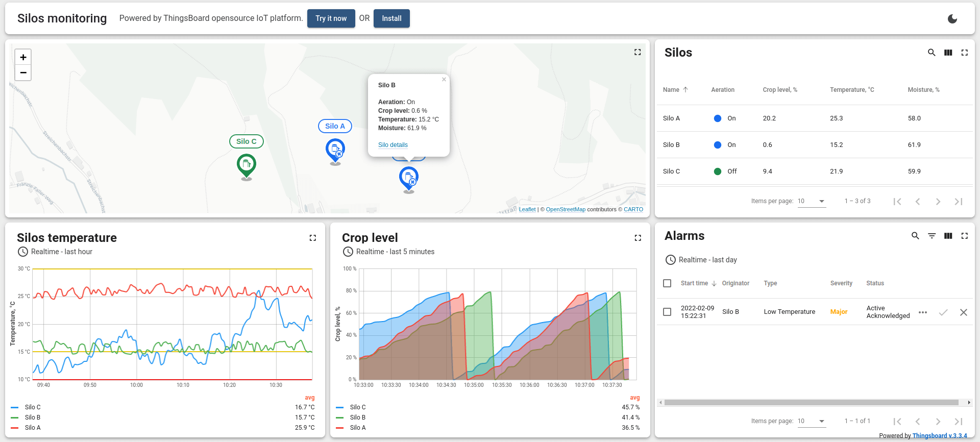Screen dimensions: 980x442
Task: Click the Alarms table horizontal scrollbar
Action: [811, 403]
